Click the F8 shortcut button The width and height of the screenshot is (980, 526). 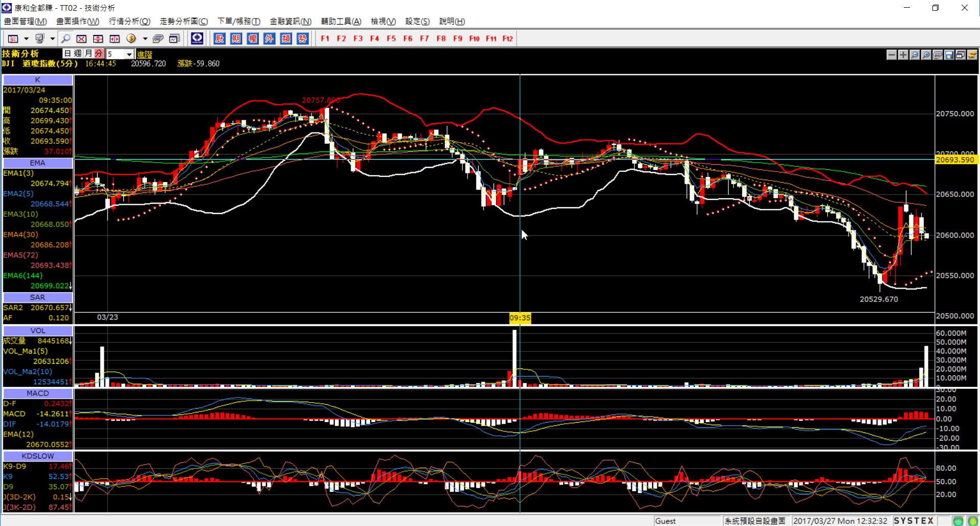[441, 38]
